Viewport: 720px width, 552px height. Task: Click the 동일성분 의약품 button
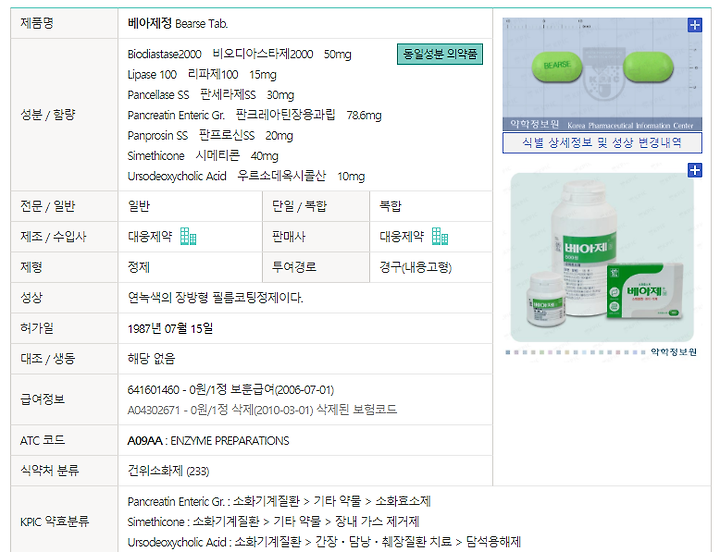pyautogui.click(x=440, y=54)
